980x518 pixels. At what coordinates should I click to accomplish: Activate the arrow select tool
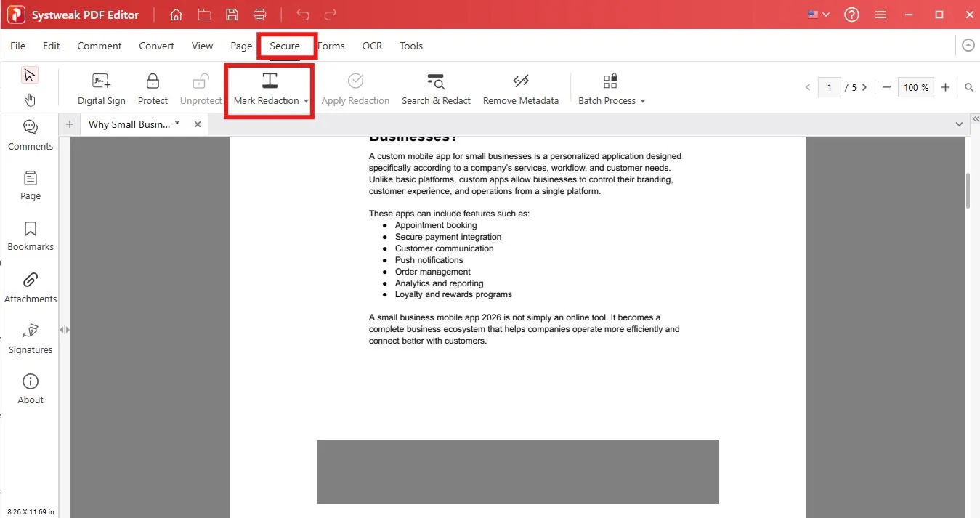[30, 75]
